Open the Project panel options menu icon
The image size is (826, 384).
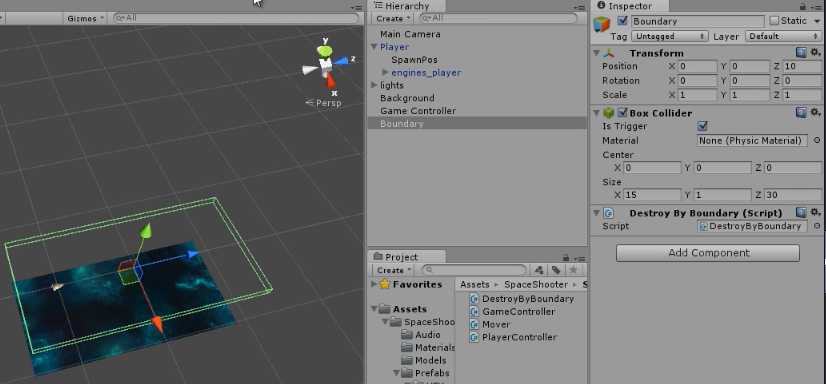coord(579,258)
